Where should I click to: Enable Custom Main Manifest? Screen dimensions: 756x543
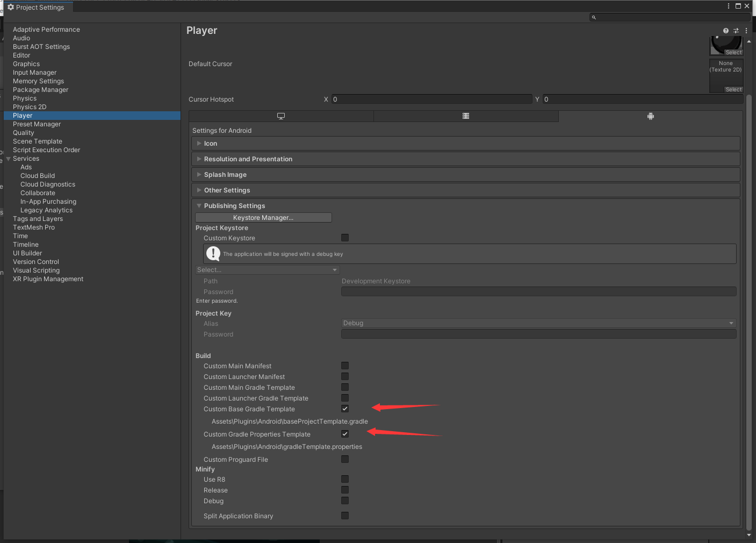[x=345, y=366]
